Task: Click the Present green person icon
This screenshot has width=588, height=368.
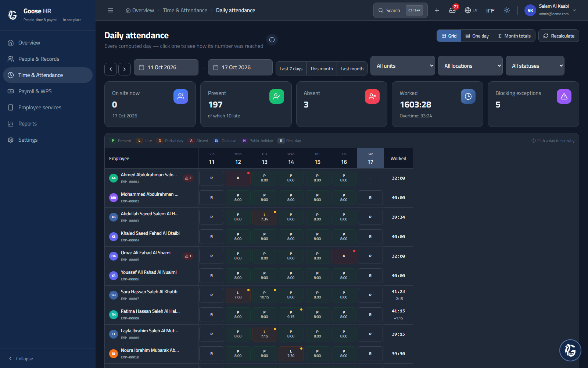Action: pyautogui.click(x=277, y=96)
